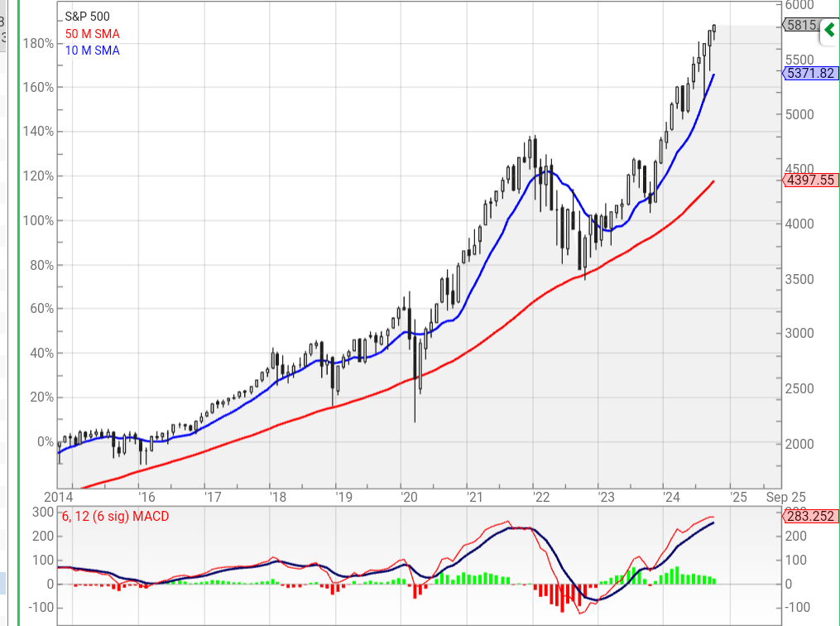The image size is (840, 626).
Task: Click the 2500 price axis label
Action: pyautogui.click(x=799, y=388)
